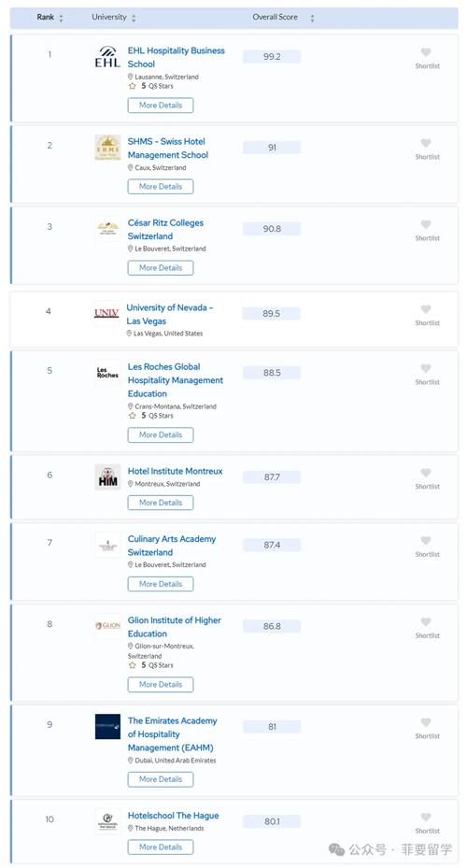467x868 pixels.
Task: Toggle shortlist heart for César Ritz Colleges
Action: click(426, 224)
